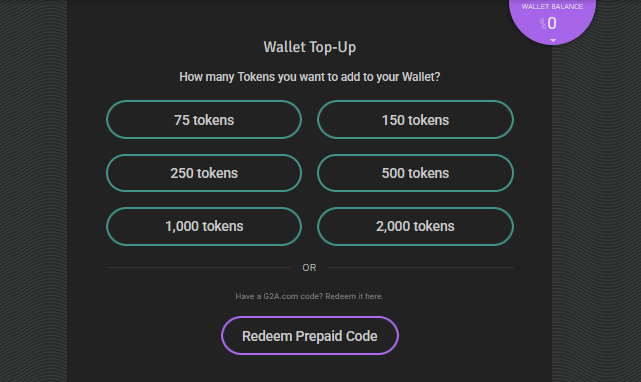Choose the 150 tokens top-up
Viewport: 641px width, 382px height.
point(415,120)
